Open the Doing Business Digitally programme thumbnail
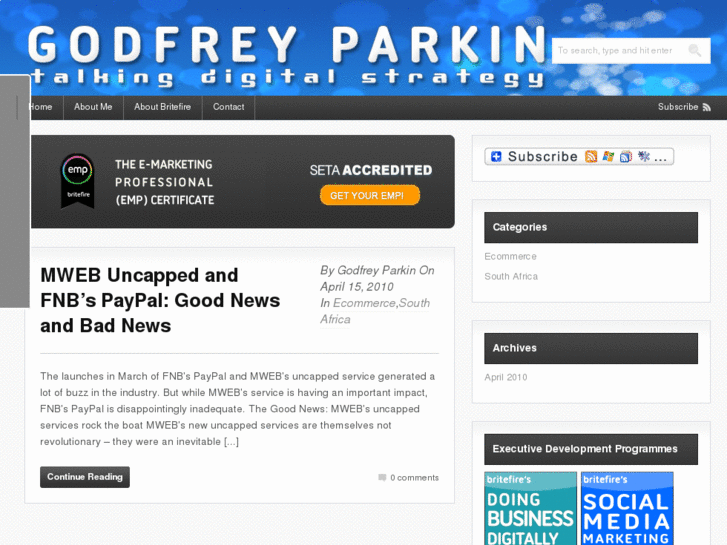 click(530, 508)
